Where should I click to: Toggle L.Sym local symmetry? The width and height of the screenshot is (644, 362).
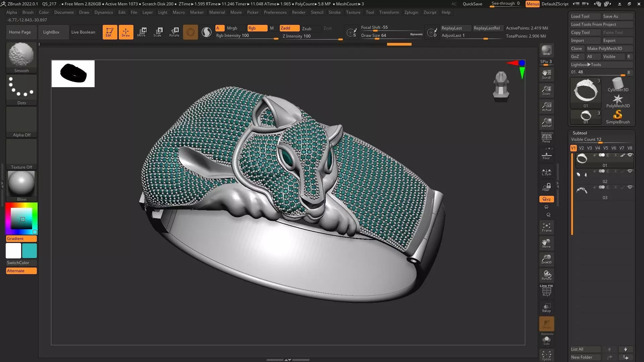coord(546,172)
